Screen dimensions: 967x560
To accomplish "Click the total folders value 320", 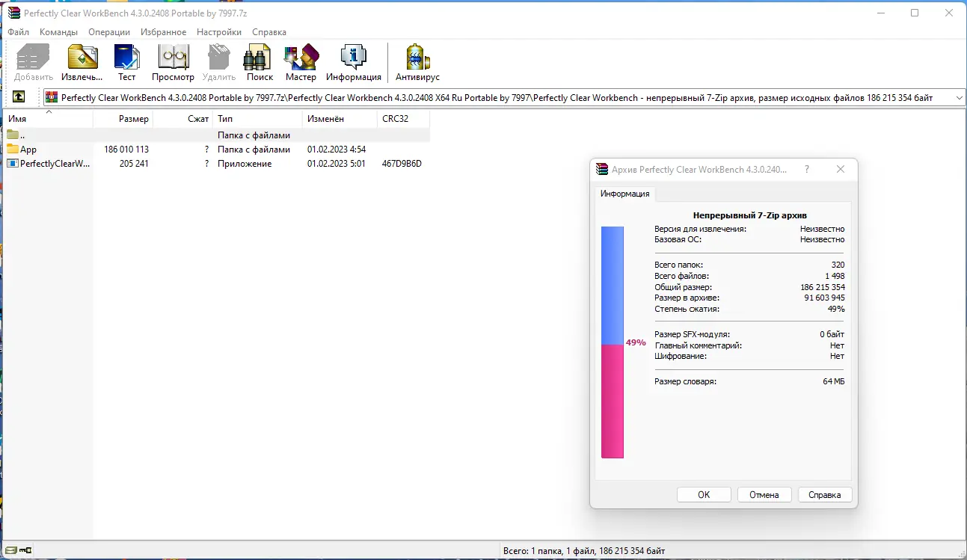I will (x=838, y=265).
